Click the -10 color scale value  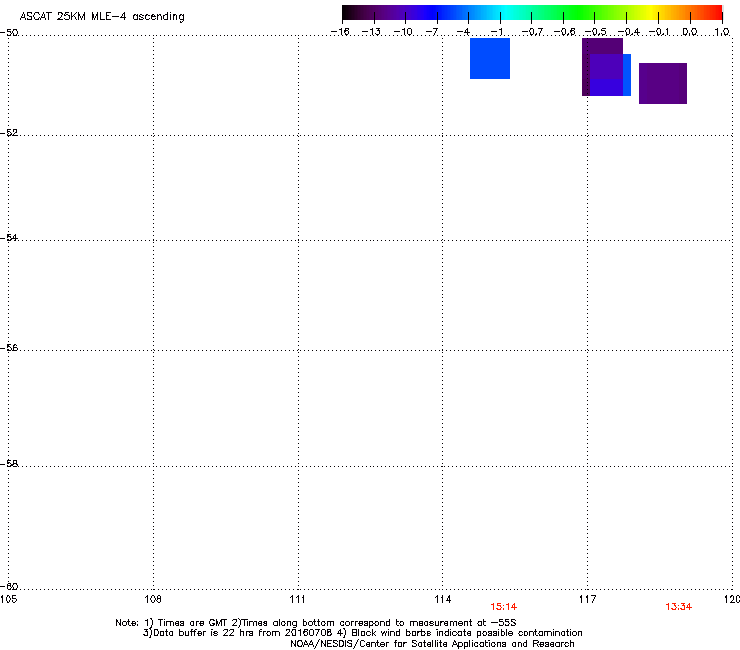point(403,32)
